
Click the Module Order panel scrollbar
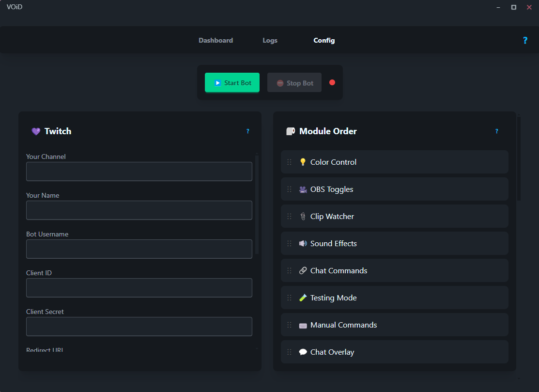(519, 159)
